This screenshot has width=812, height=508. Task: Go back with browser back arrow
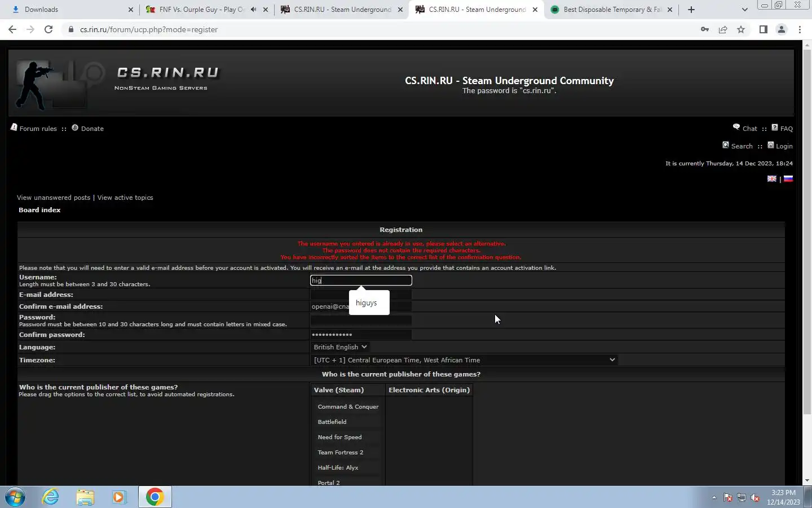tap(12, 29)
